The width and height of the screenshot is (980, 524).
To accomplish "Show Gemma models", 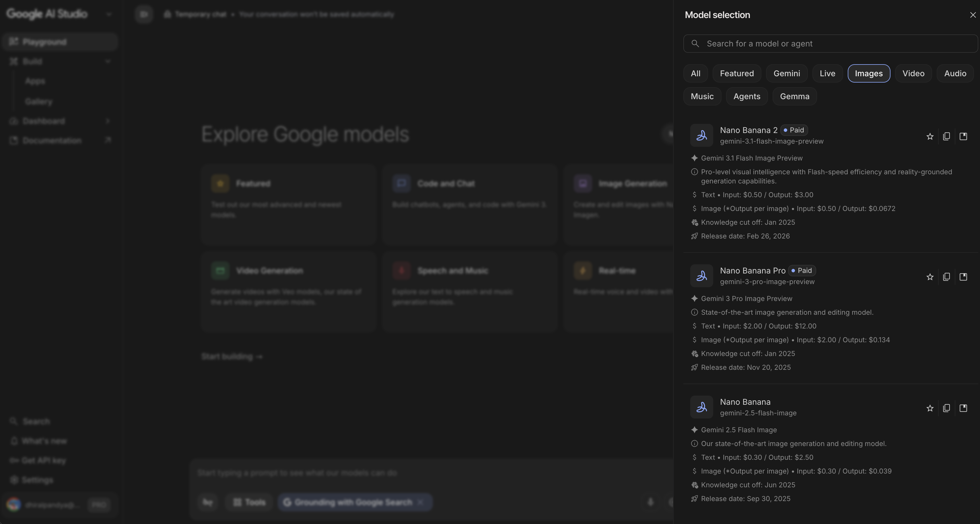I will 794,96.
